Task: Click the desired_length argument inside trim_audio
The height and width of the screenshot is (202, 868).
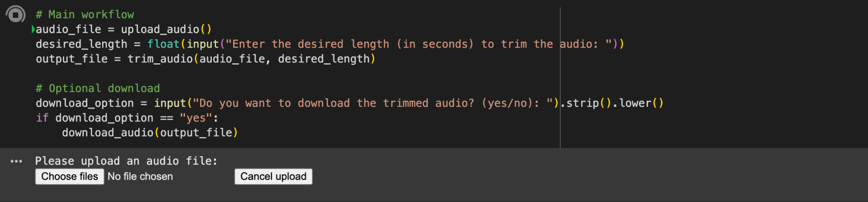Action: click(x=323, y=59)
